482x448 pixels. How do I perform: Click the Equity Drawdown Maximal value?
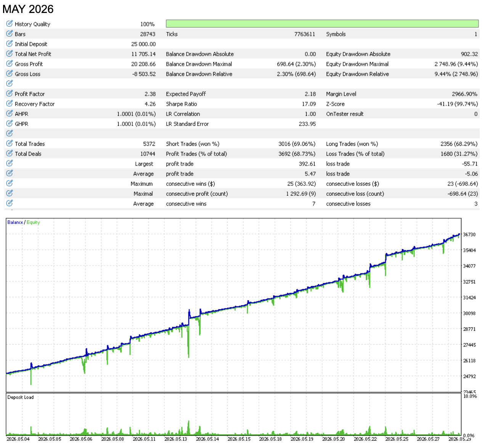point(456,64)
